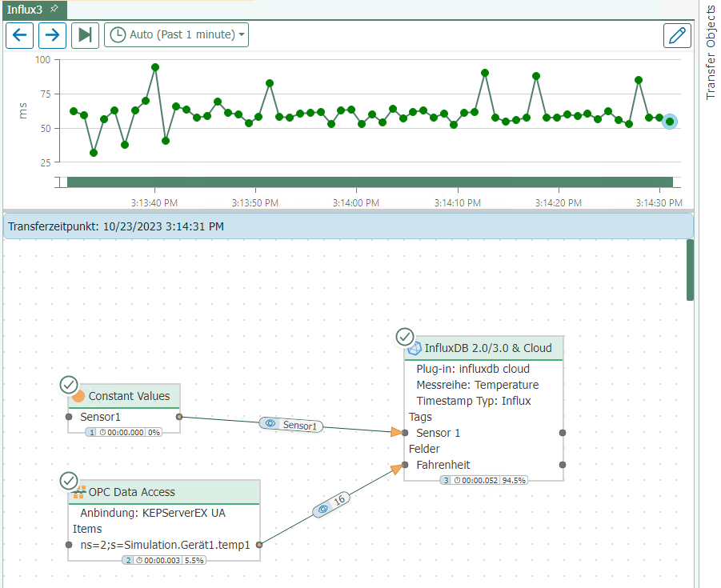Click the InfluxDB 2.0/3.0 & Cloud node header
The image size is (721, 588).
click(x=488, y=348)
